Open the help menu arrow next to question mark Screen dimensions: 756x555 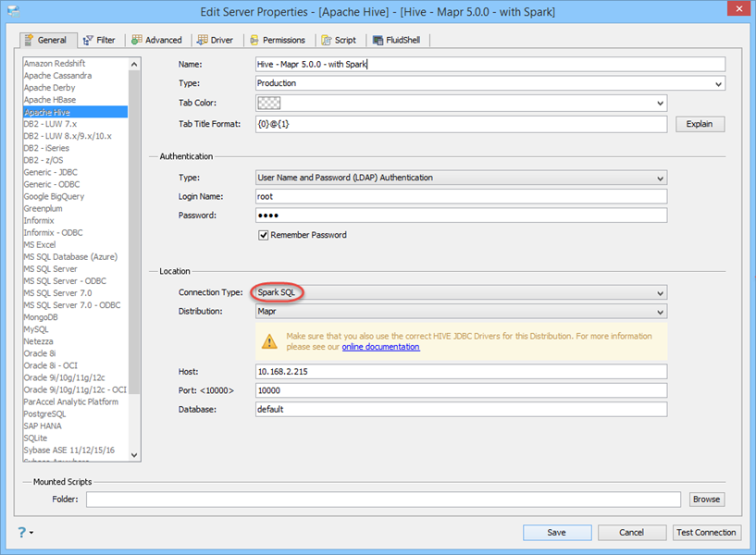[x=31, y=533]
